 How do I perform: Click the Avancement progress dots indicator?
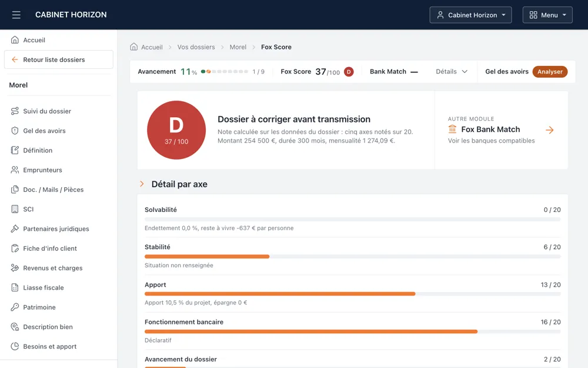[224, 71]
